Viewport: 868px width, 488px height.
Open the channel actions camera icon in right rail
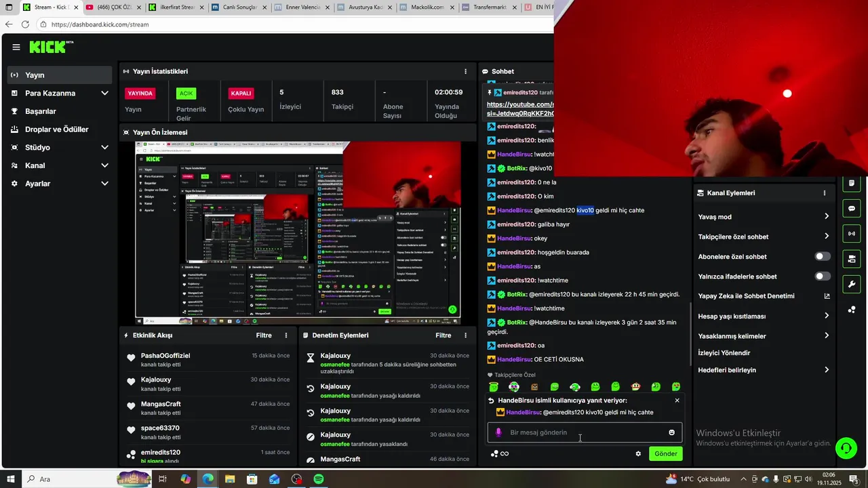851,259
